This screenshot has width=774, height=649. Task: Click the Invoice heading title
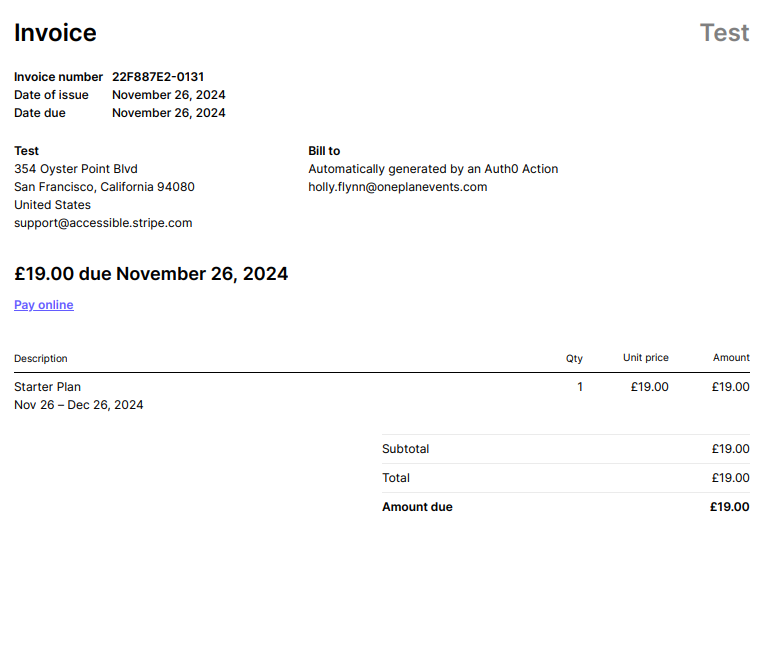[55, 33]
